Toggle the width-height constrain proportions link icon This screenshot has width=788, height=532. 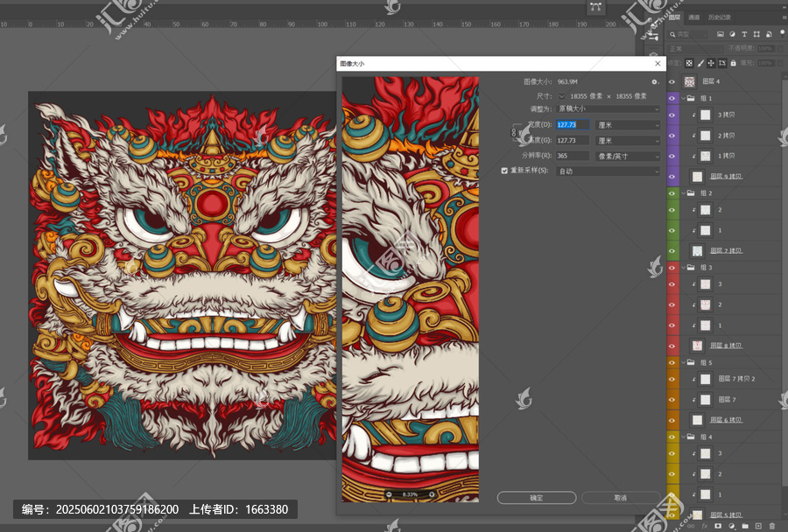point(514,133)
